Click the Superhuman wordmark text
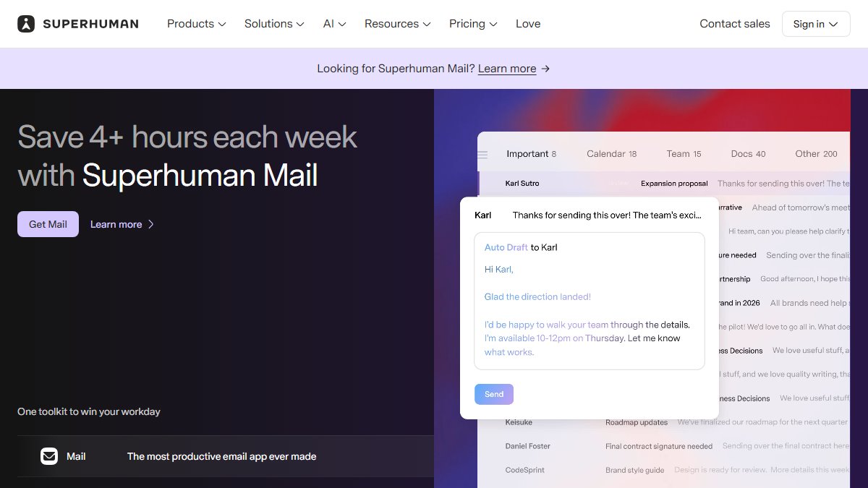This screenshot has width=868, height=488. pyautogui.click(x=90, y=24)
